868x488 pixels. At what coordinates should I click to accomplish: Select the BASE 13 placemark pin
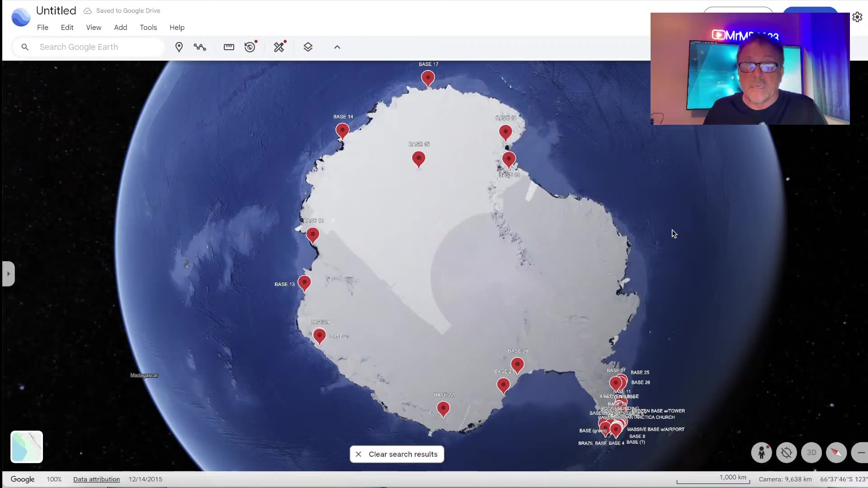[304, 284]
